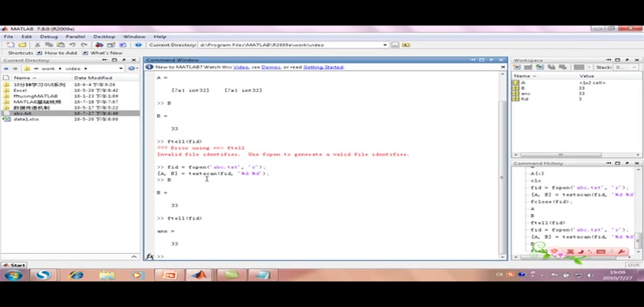The image size is (644, 307).
Task: Open the Video link in info bar
Action: click(241, 67)
